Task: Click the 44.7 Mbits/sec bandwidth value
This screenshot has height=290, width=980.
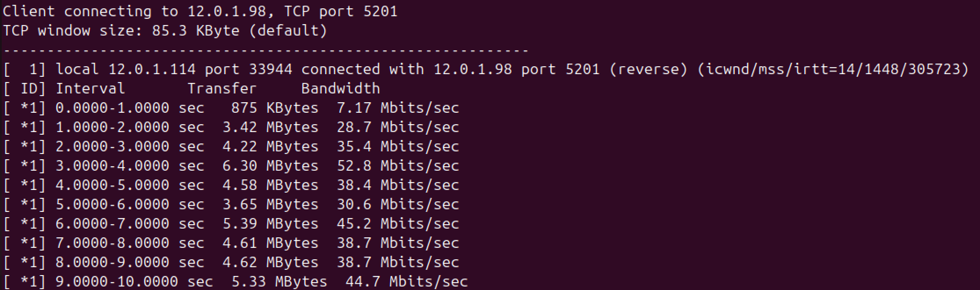Action: (407, 282)
